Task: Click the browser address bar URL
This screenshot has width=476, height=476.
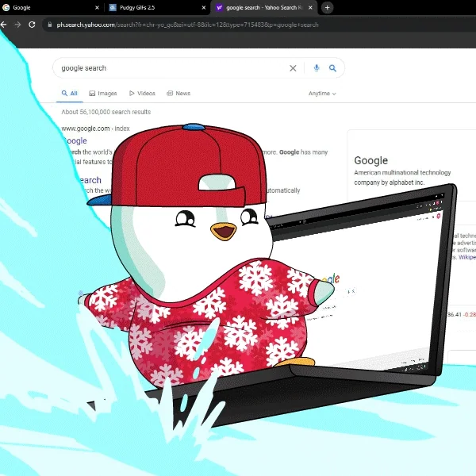Action: pos(187,25)
